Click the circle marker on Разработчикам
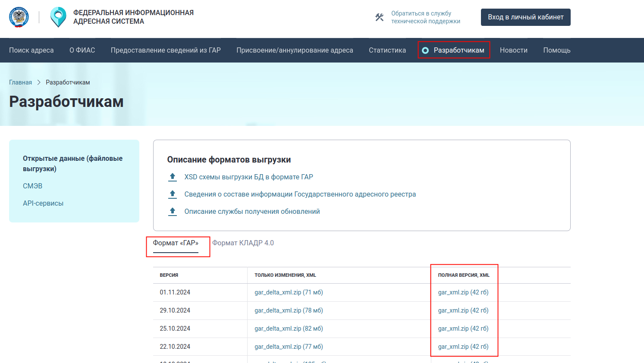 (x=425, y=50)
